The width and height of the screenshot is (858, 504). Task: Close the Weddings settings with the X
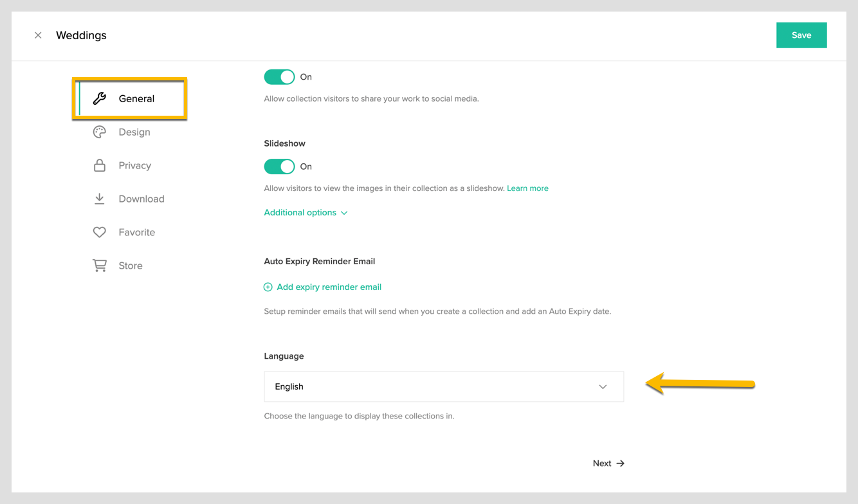click(x=38, y=35)
